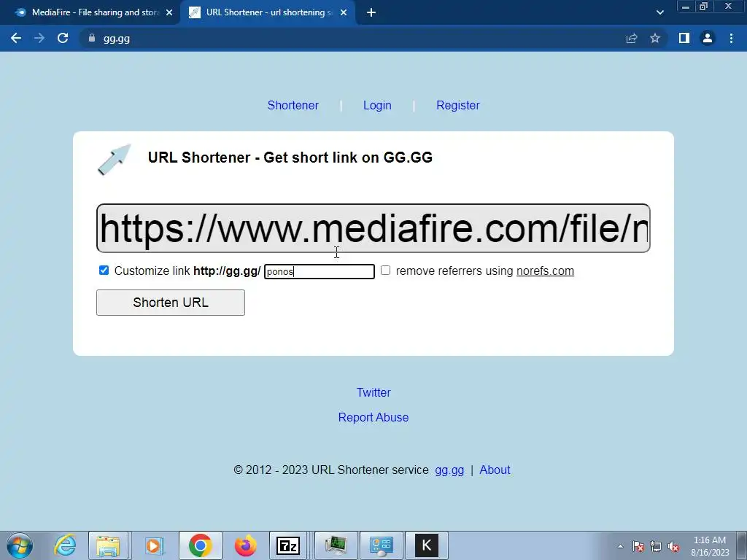Uncheck the Customize link checkbox
The width and height of the screenshot is (747, 560).
click(x=104, y=271)
